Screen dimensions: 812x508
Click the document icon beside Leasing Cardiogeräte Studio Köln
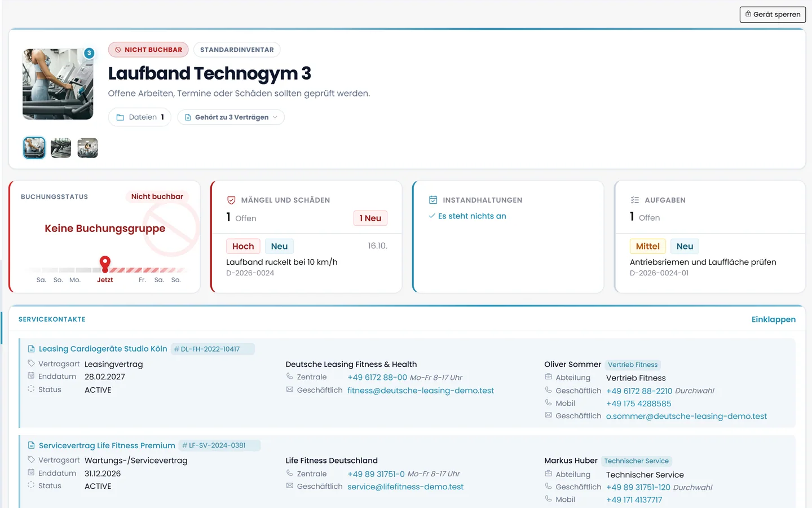[32, 349]
